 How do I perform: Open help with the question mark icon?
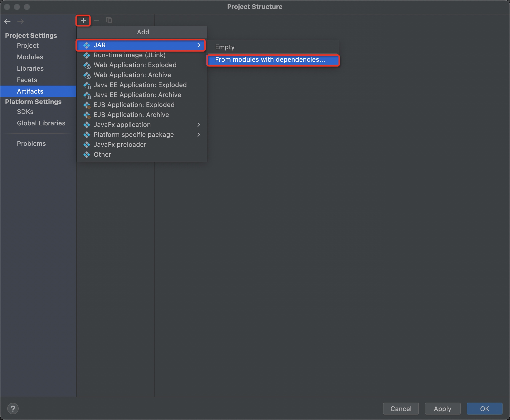(13, 408)
